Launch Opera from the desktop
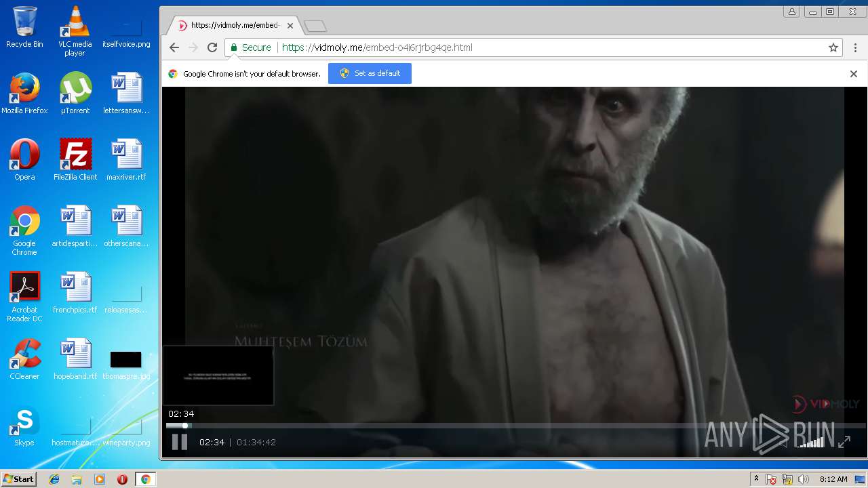Viewport: 868px width, 488px height. pyautogui.click(x=24, y=160)
